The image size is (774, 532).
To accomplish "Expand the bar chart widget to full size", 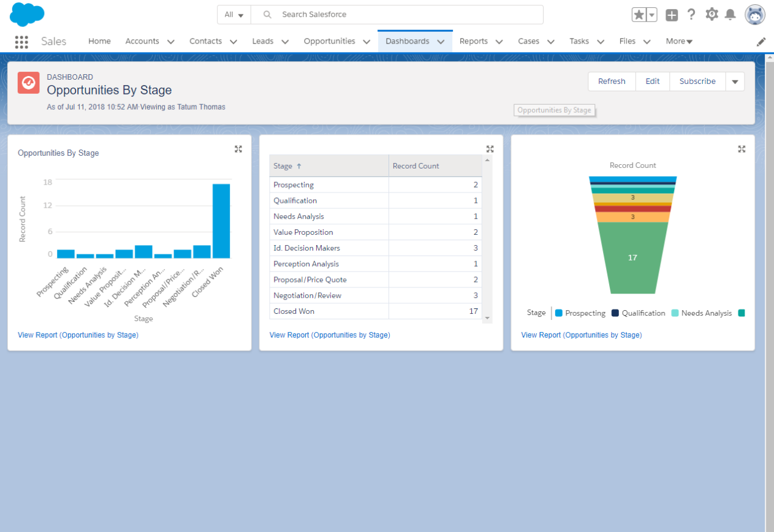I will click(238, 149).
